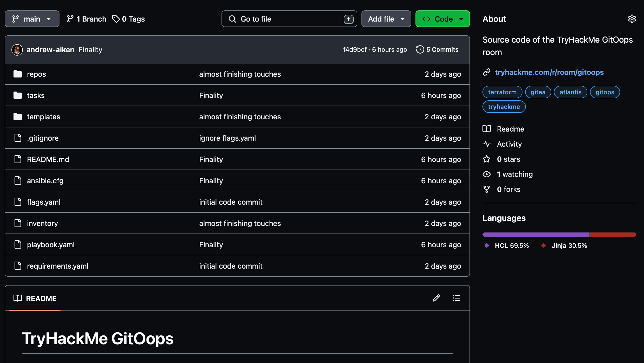This screenshot has width=644, height=363.
Task: View the 0 stars stargazers link
Action: [508, 159]
